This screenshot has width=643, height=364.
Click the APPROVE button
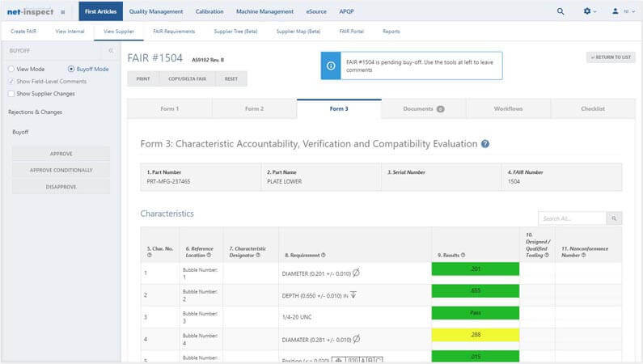(61, 154)
